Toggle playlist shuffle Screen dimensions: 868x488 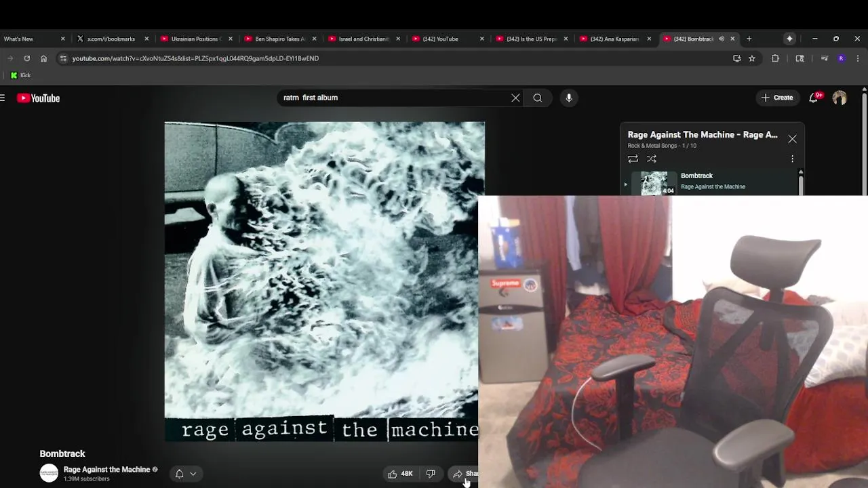pos(652,159)
